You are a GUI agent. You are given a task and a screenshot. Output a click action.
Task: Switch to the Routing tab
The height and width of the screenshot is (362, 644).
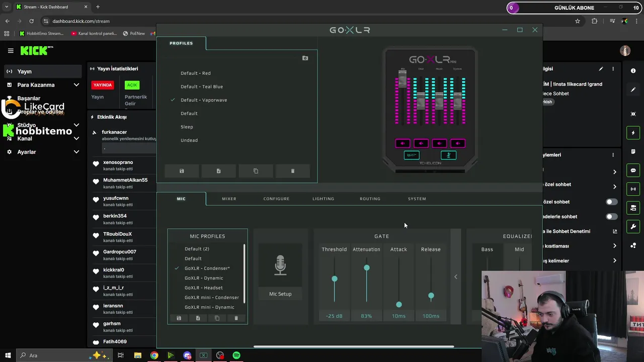tap(370, 199)
